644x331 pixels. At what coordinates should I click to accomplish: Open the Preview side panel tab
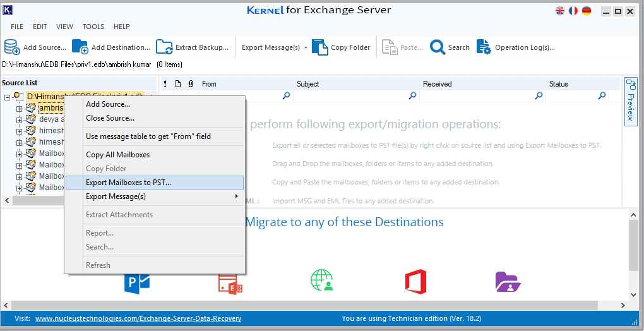click(630, 101)
